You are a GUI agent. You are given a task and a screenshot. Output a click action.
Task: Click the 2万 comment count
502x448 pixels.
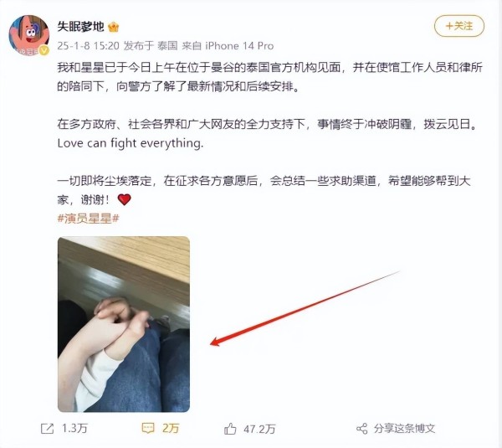pos(171,428)
